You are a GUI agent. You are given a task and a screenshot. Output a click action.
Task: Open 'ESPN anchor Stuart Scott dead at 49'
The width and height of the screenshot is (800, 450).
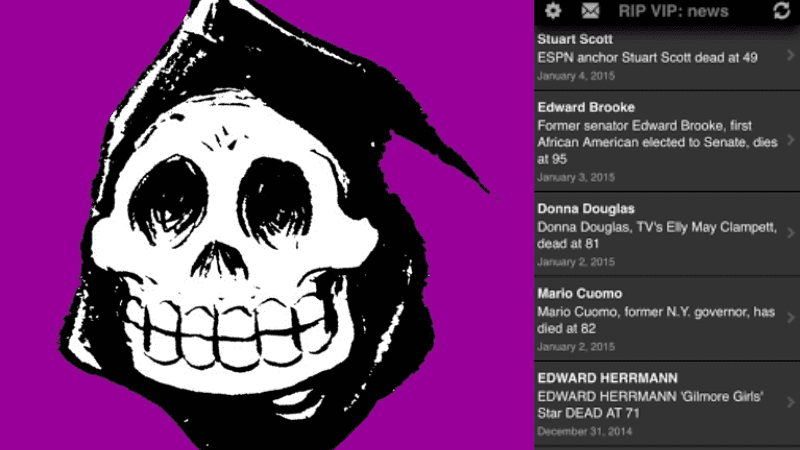[647, 58]
